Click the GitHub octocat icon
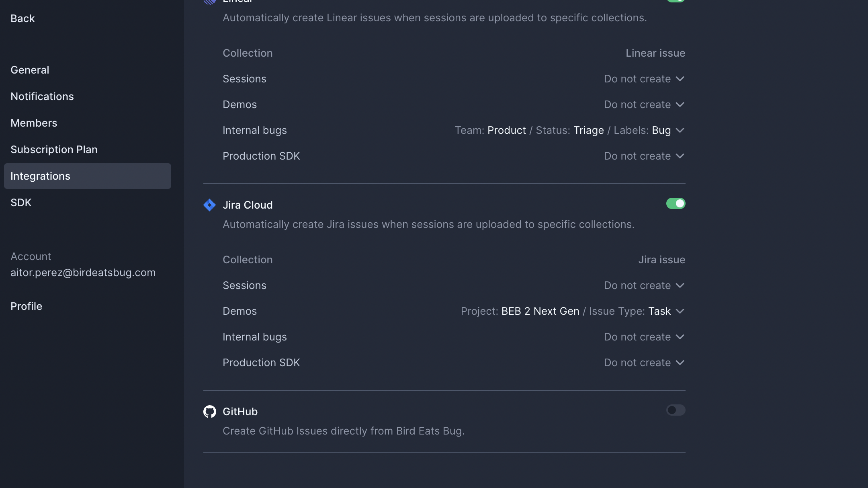The width and height of the screenshot is (868, 488). pyautogui.click(x=209, y=412)
